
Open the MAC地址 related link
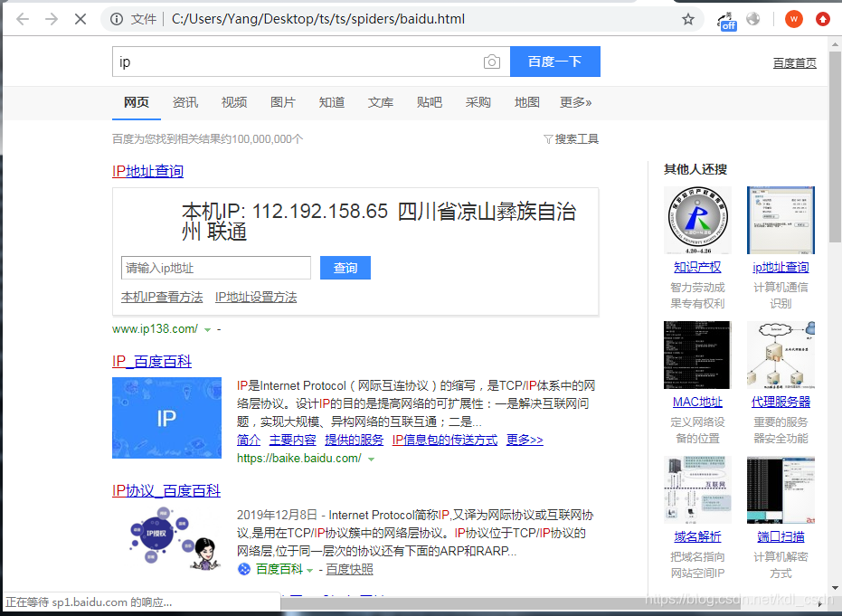697,402
